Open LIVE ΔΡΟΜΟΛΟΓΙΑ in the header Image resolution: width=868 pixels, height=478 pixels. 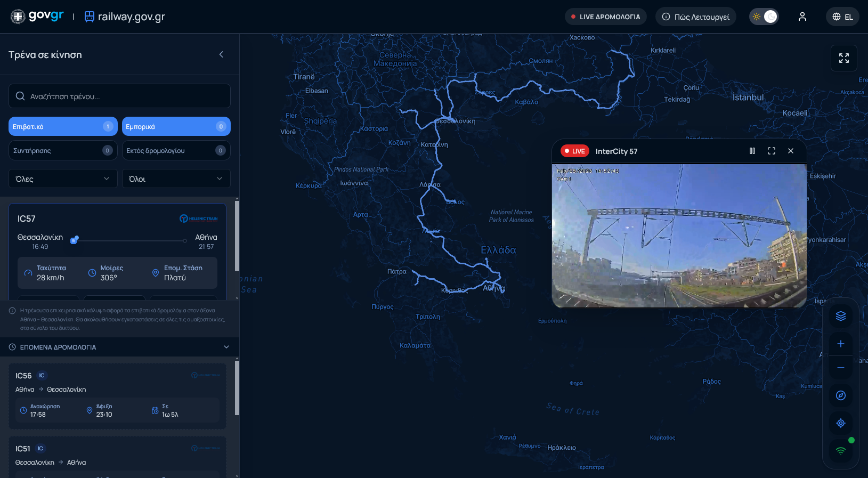click(605, 17)
